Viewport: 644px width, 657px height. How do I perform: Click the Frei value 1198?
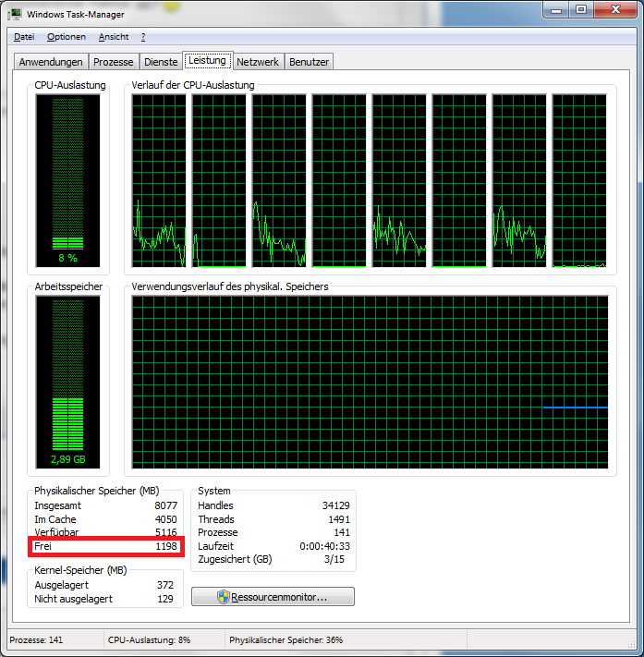[x=166, y=546]
